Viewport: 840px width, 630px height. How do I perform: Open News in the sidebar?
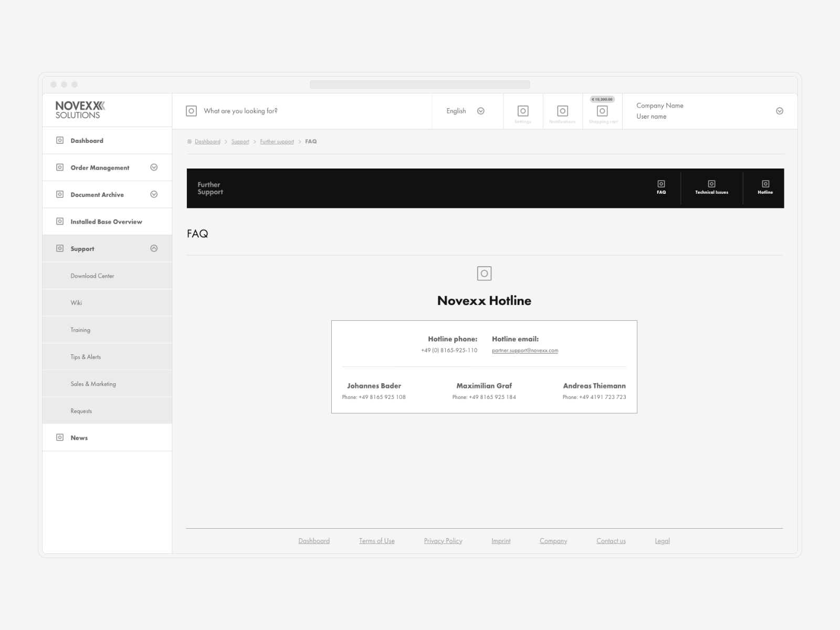tap(107, 437)
